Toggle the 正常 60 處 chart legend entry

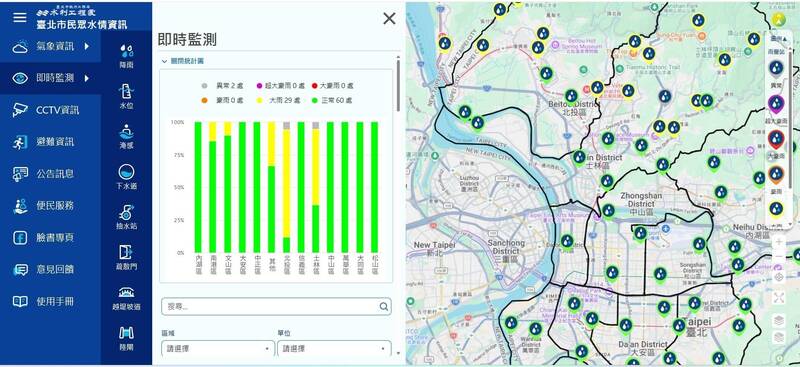(x=332, y=101)
